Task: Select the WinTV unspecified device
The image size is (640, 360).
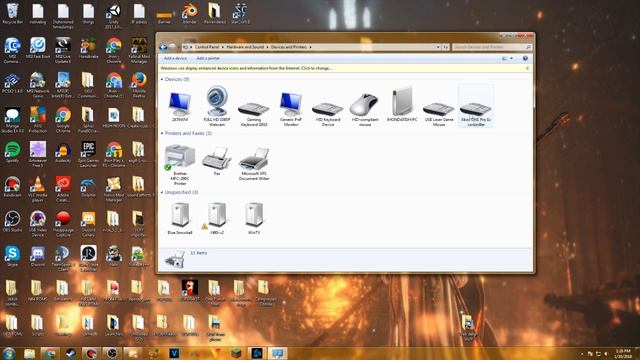Action: tap(254, 218)
